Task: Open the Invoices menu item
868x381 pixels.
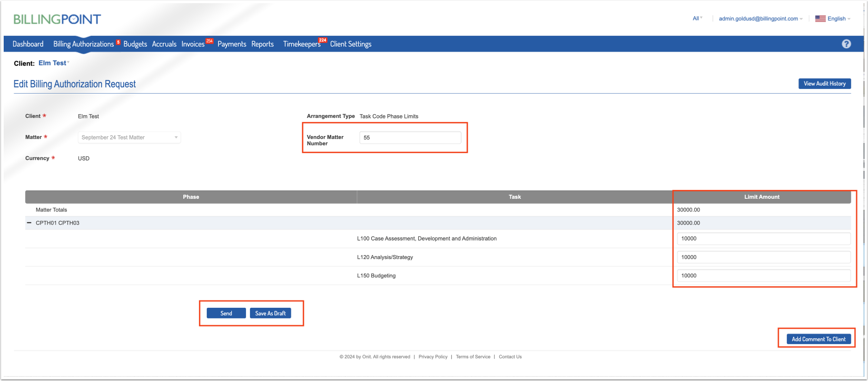Action: (193, 44)
